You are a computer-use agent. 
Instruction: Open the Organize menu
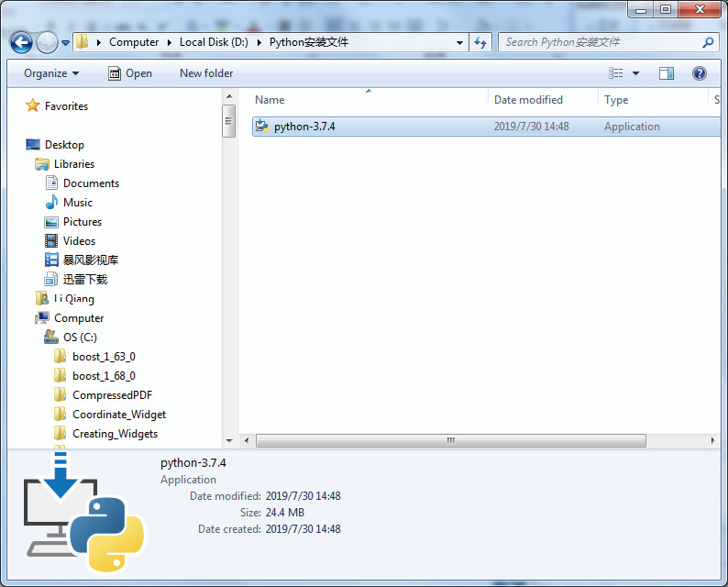51,73
